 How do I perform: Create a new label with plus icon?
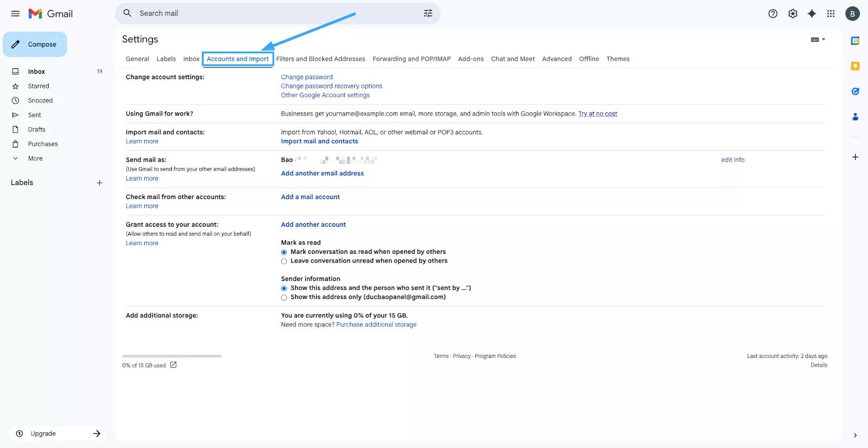click(99, 183)
